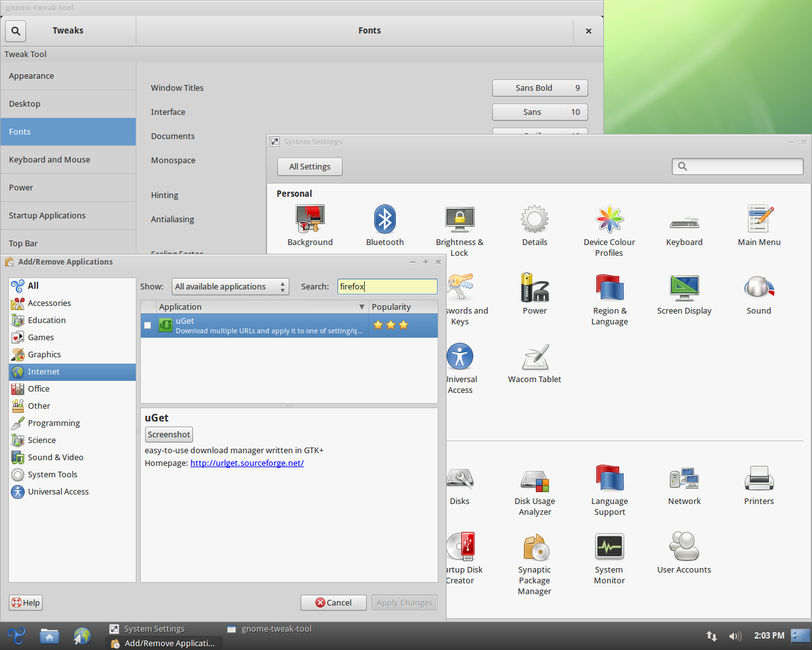Click the System Settings search box
This screenshot has height=650, width=812.
pos(738,166)
